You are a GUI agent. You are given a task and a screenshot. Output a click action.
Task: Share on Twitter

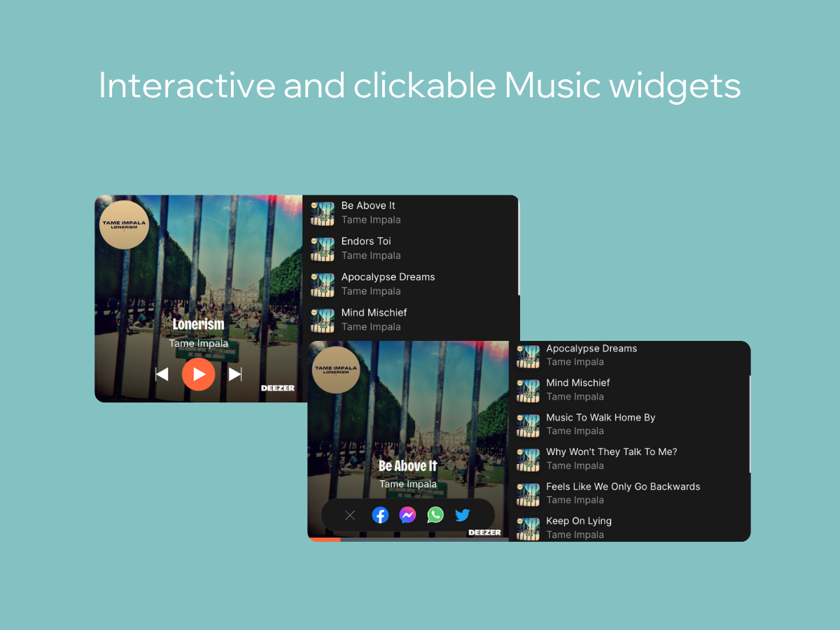(463, 515)
